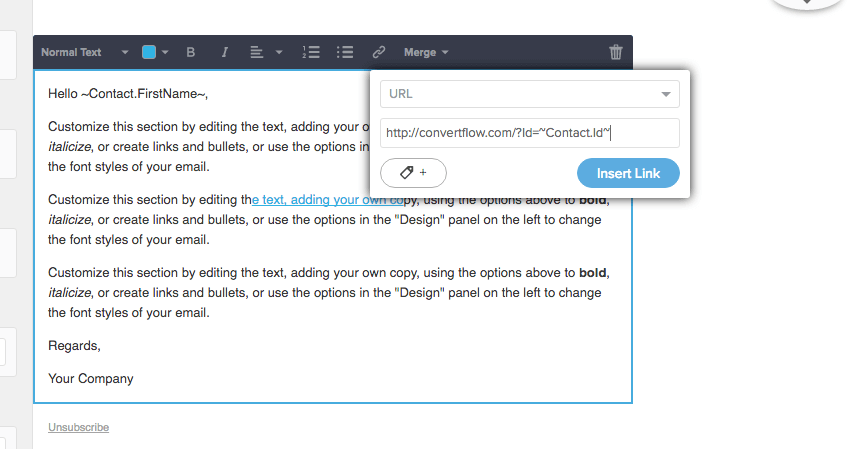The image size is (864, 449).
Task: Open the URL link type dropdown
Action: point(529,94)
